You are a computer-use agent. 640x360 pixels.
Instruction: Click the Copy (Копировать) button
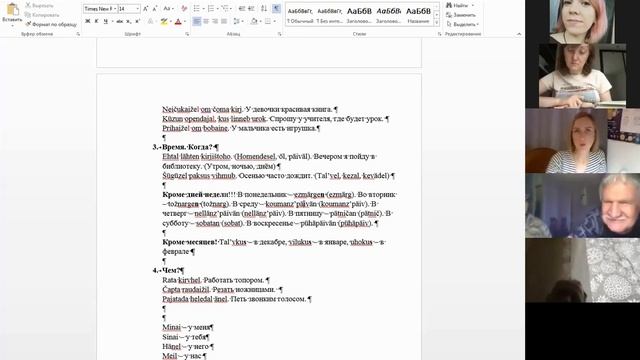(42, 15)
